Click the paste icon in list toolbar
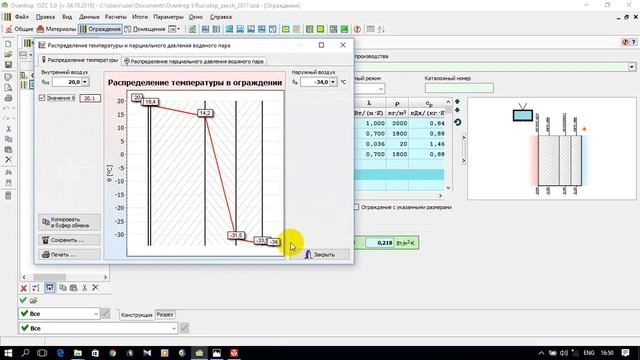This screenshot has width=640, height=360. tap(73, 288)
